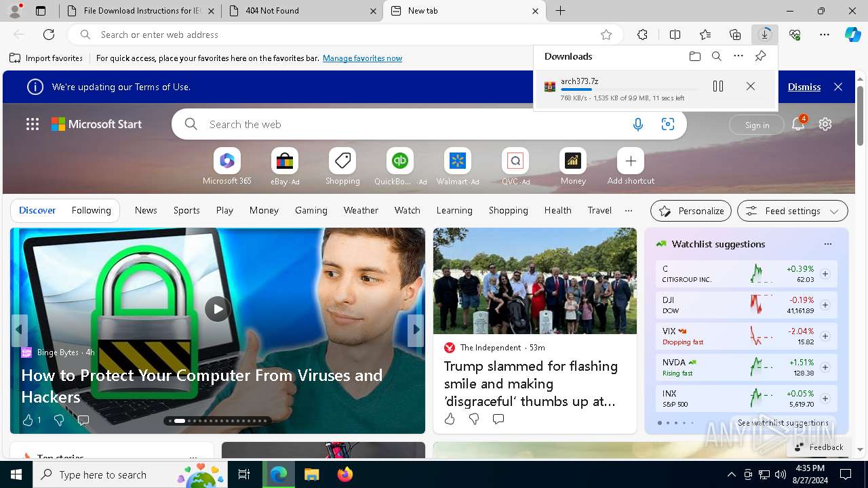Screen dimensions: 868x488
Task: Dismiss the Terms of Use banner
Action: [x=804, y=87]
